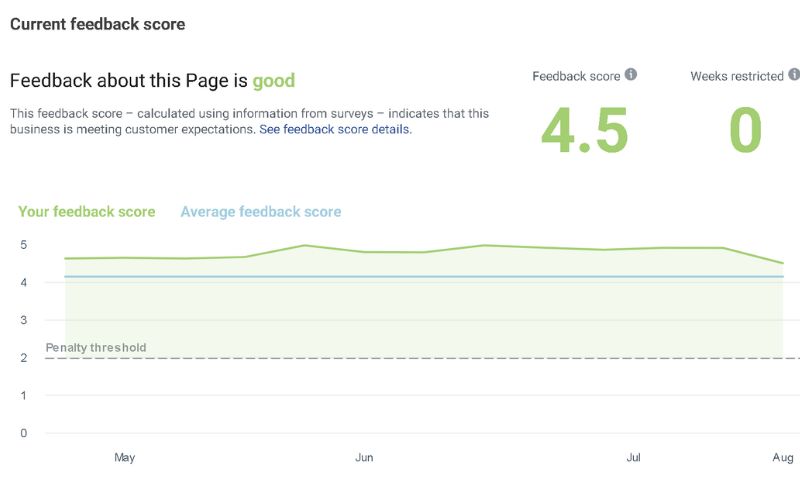Click the y-axis value 5

23,245
